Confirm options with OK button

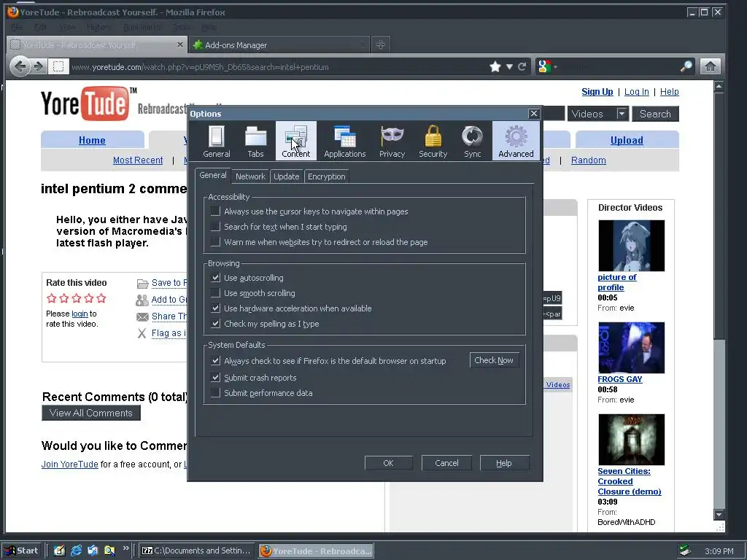click(x=389, y=463)
